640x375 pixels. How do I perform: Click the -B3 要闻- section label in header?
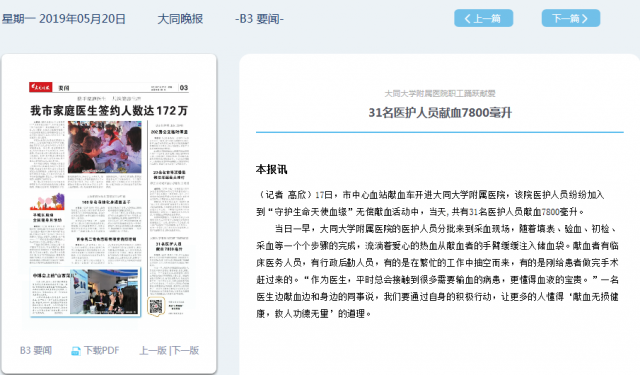pyautogui.click(x=259, y=19)
